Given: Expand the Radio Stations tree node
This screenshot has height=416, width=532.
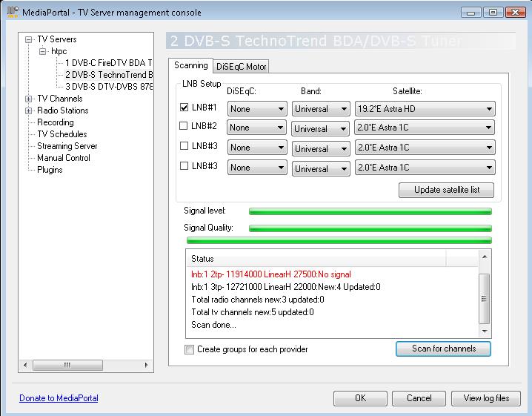Looking at the screenshot, I should tap(28, 111).
